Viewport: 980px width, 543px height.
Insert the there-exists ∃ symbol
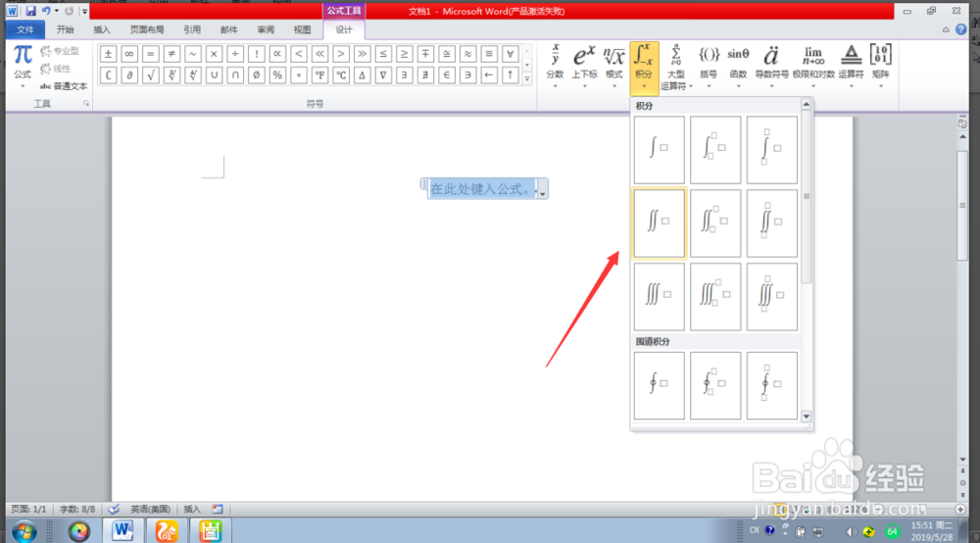(405, 75)
